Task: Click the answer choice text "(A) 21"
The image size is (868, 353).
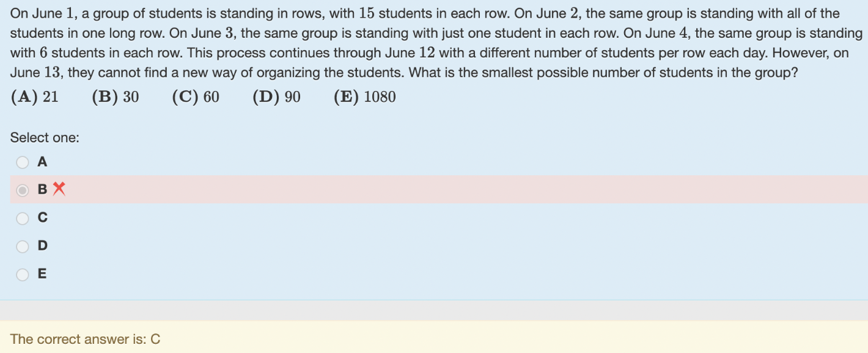Action: [x=35, y=97]
